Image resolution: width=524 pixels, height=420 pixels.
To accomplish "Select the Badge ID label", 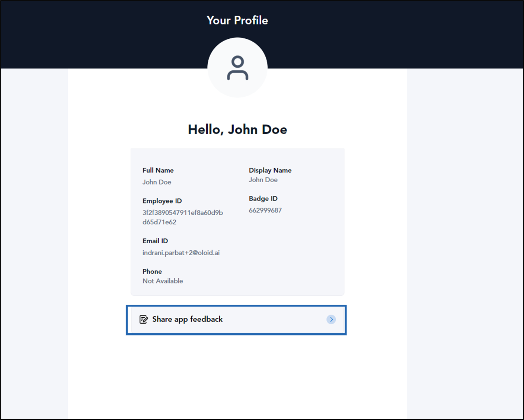I will [263, 199].
